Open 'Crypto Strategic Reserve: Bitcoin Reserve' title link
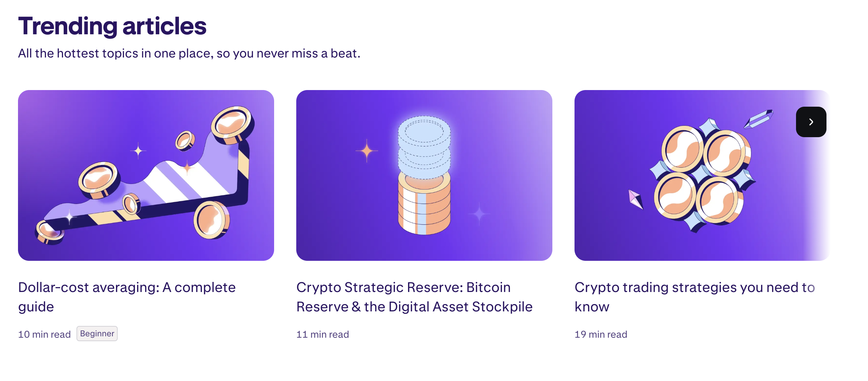This screenshot has width=868, height=381. click(415, 297)
